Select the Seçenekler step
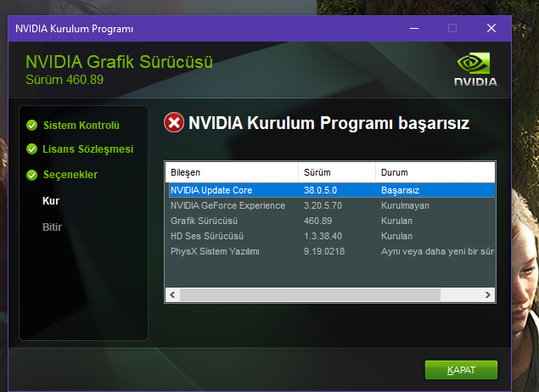This screenshot has height=392, width=539. coord(70,175)
